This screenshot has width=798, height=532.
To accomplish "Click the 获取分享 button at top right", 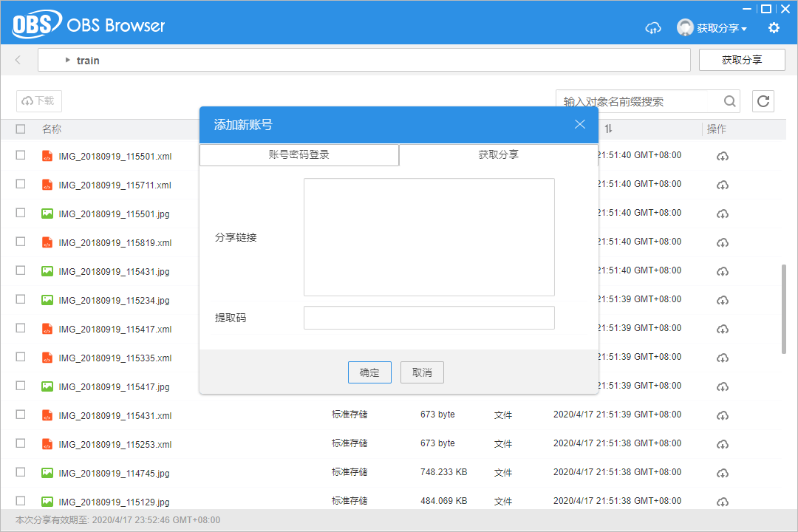I will coord(742,60).
